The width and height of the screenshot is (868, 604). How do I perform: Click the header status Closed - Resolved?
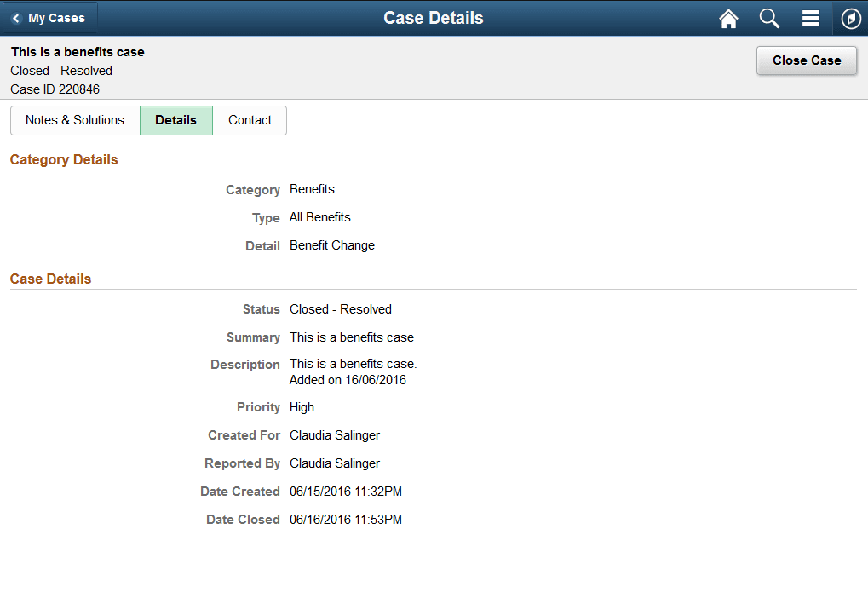click(x=60, y=71)
